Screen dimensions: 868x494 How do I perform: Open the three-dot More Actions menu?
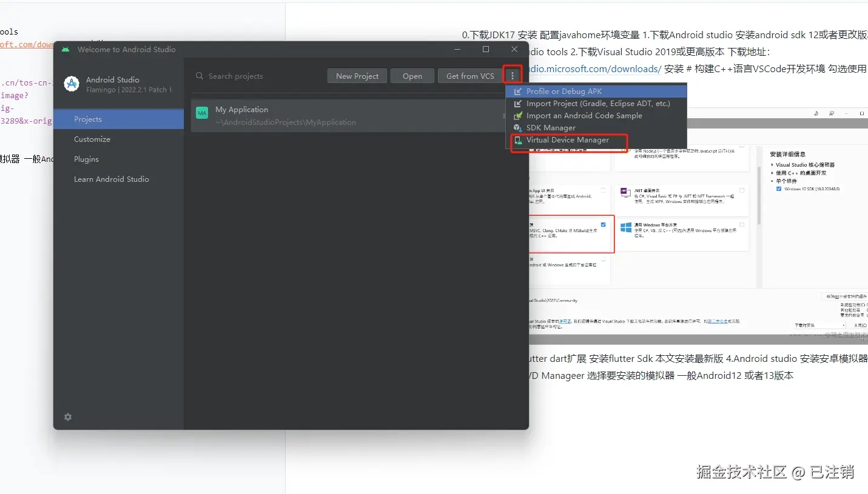click(513, 75)
